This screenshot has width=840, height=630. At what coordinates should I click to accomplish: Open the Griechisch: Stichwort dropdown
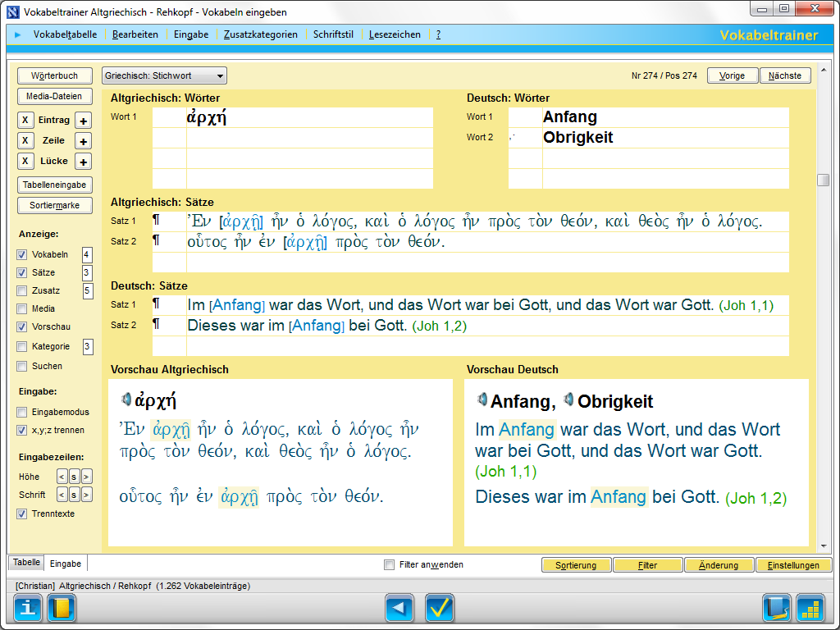coord(164,75)
